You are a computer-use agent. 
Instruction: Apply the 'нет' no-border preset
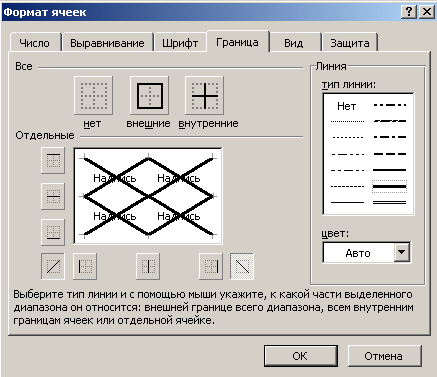(94, 95)
